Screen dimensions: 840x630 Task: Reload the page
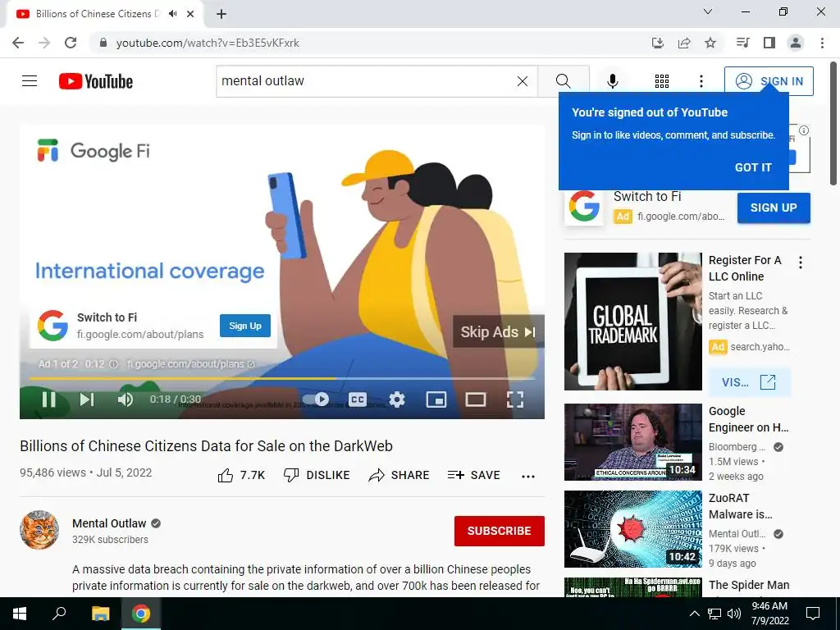click(x=71, y=43)
